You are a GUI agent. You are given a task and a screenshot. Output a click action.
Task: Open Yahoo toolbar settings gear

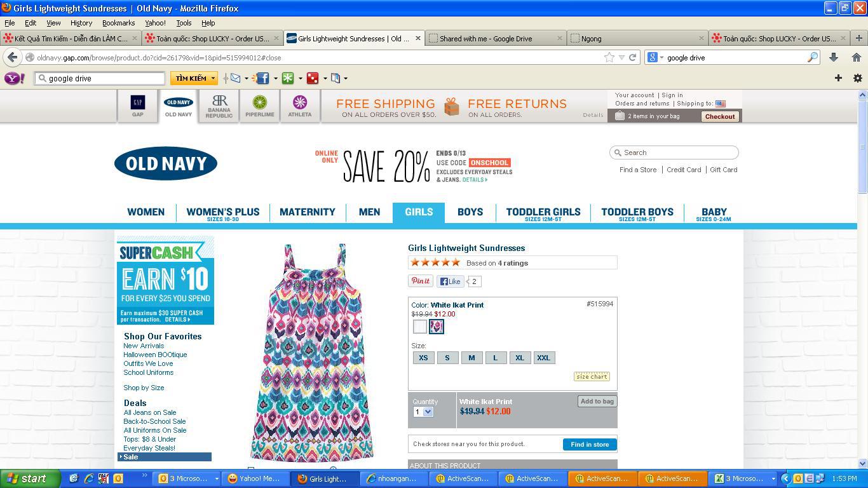pyautogui.click(x=857, y=78)
